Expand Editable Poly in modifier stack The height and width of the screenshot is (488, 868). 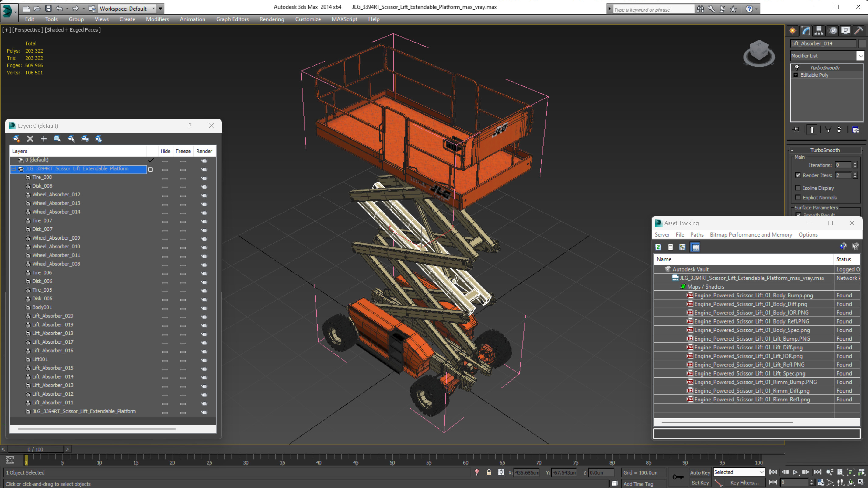796,75
